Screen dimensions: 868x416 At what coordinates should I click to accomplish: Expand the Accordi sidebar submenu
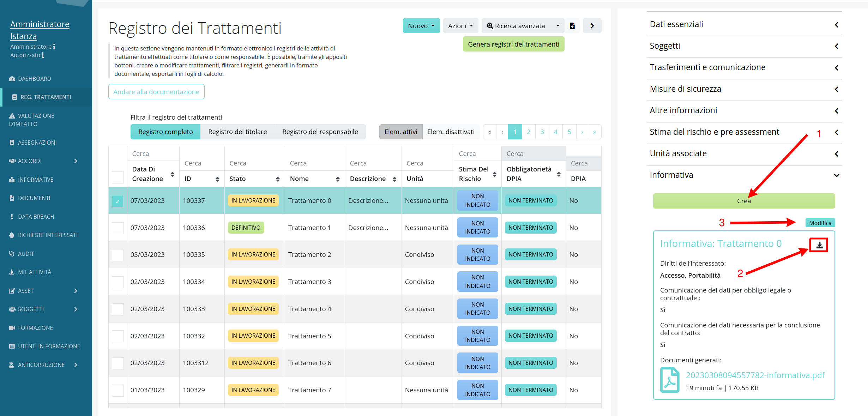(76, 161)
